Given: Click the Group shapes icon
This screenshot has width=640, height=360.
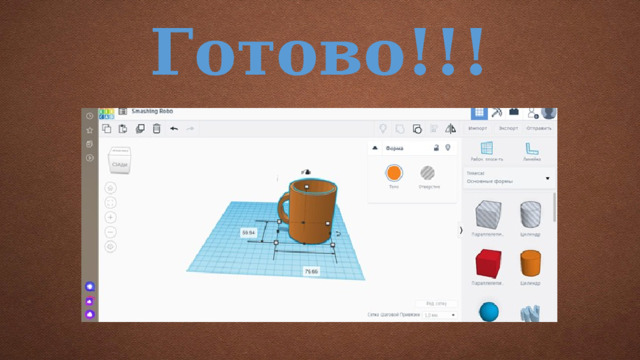Looking at the screenshot, I should (400, 129).
